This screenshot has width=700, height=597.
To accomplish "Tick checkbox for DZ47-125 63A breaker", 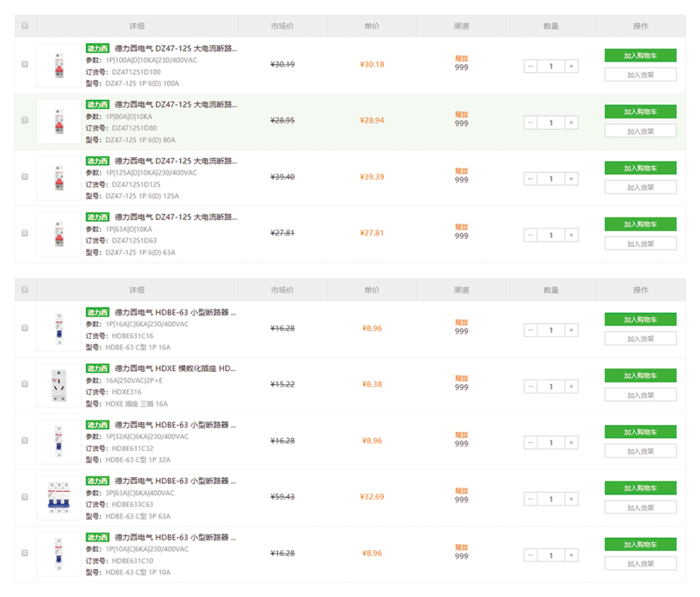I will 25,233.
